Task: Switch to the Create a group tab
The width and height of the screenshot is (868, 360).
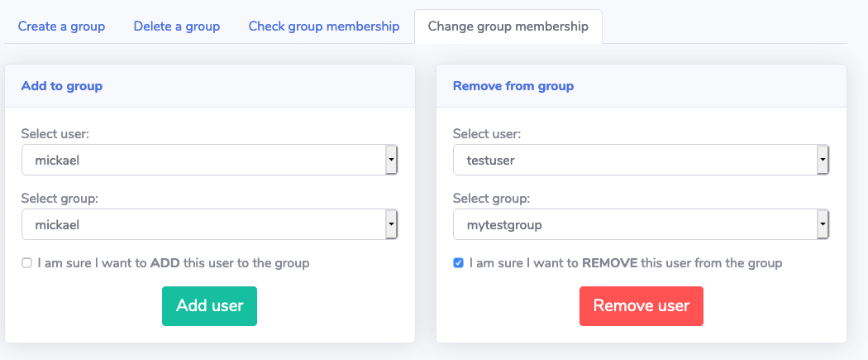Action: pyautogui.click(x=61, y=26)
